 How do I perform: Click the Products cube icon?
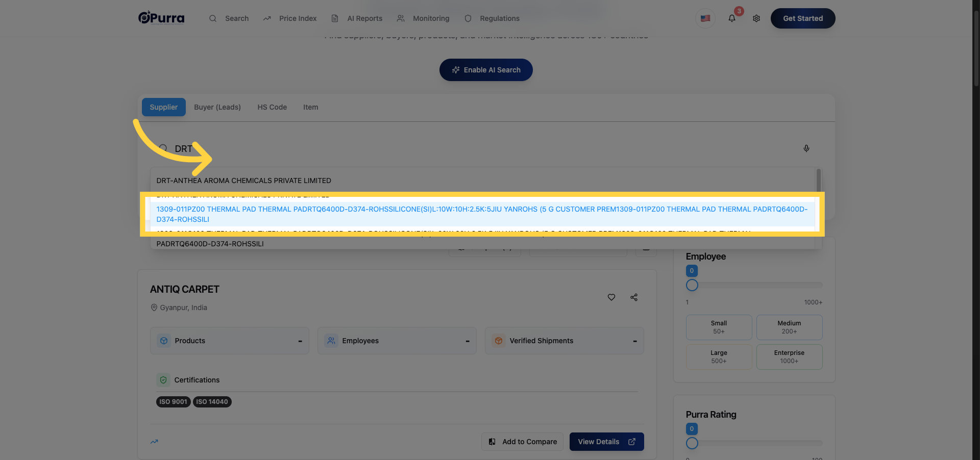click(164, 341)
